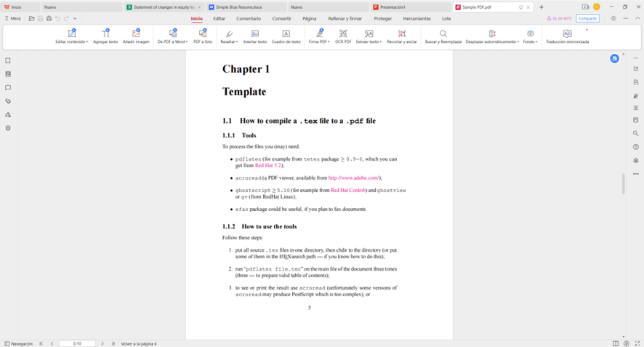644x347 pixels.
Task: Show the page thumbnails panel
Action: point(8,74)
